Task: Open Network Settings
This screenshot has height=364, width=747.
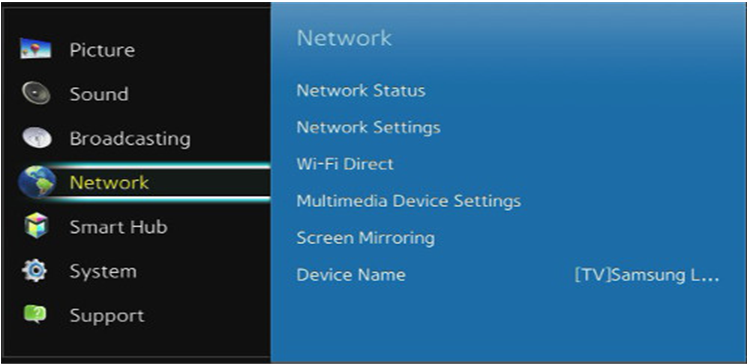Action: pos(368,127)
